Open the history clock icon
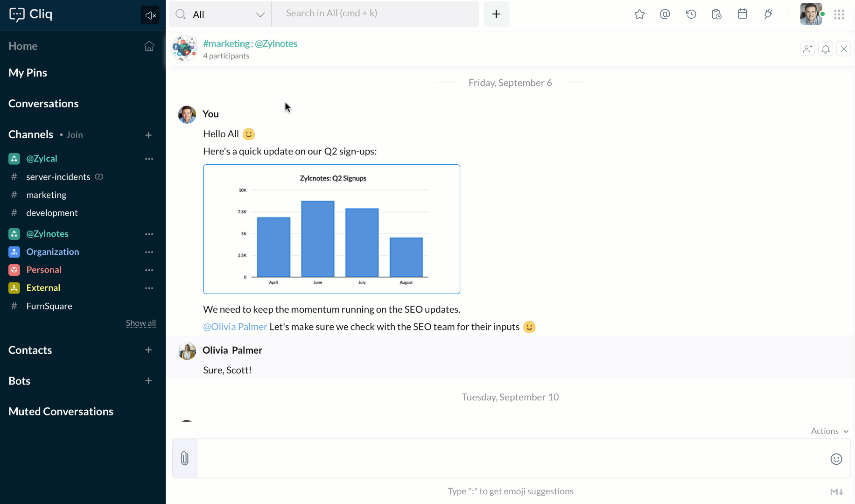The image size is (855, 504). click(x=691, y=14)
